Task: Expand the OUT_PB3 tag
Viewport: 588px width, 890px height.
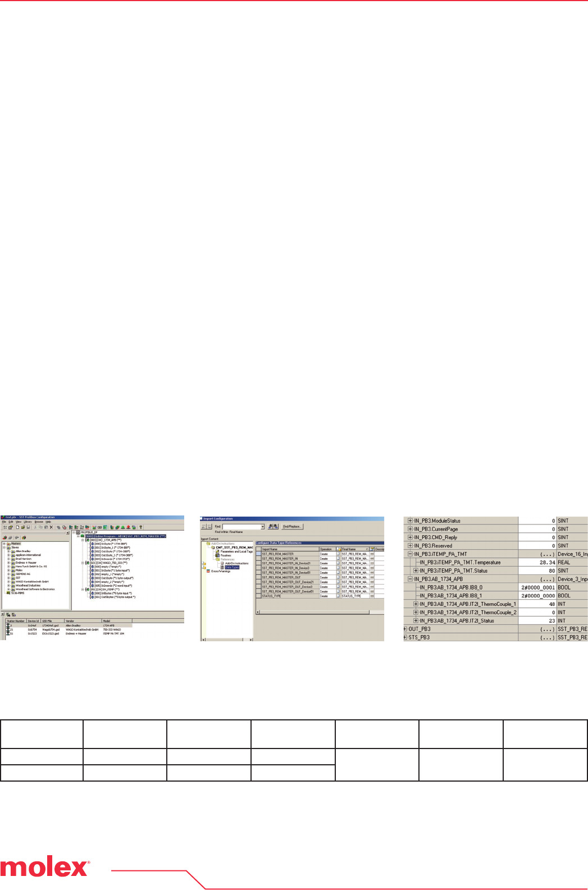Action: pos(405,629)
